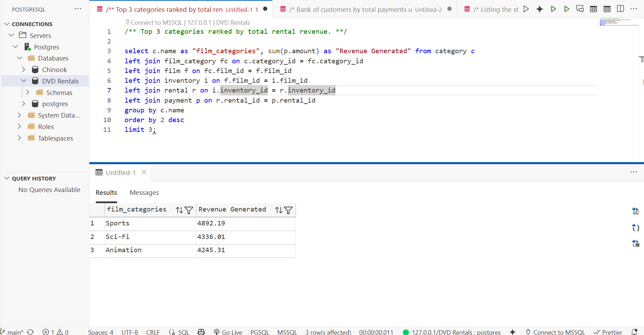The image size is (644, 335).
Task: Place cursor on the 'limit 3;' line
Action: (140, 129)
